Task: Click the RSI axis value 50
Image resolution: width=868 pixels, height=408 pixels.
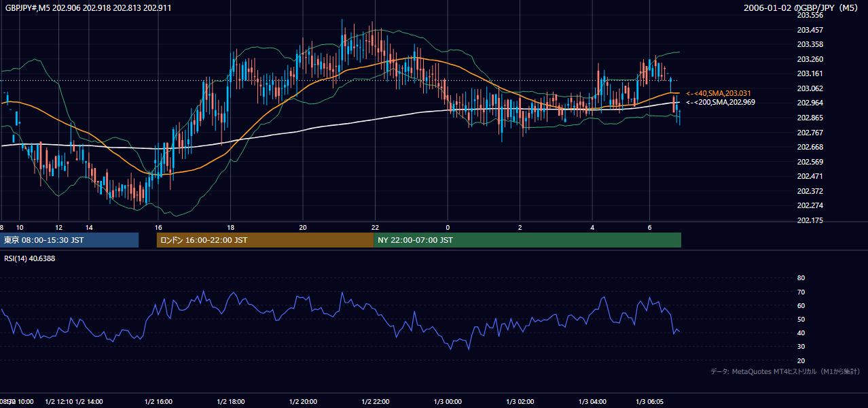Action: [801, 319]
